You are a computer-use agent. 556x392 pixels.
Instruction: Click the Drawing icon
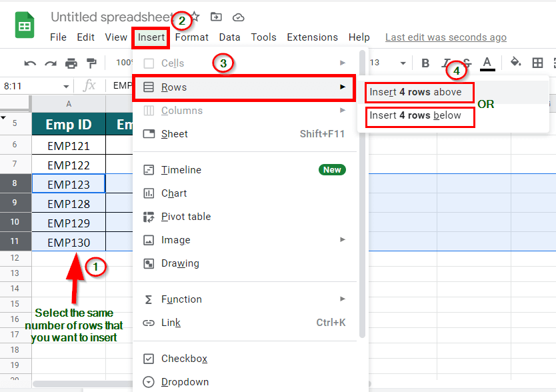[x=149, y=263]
